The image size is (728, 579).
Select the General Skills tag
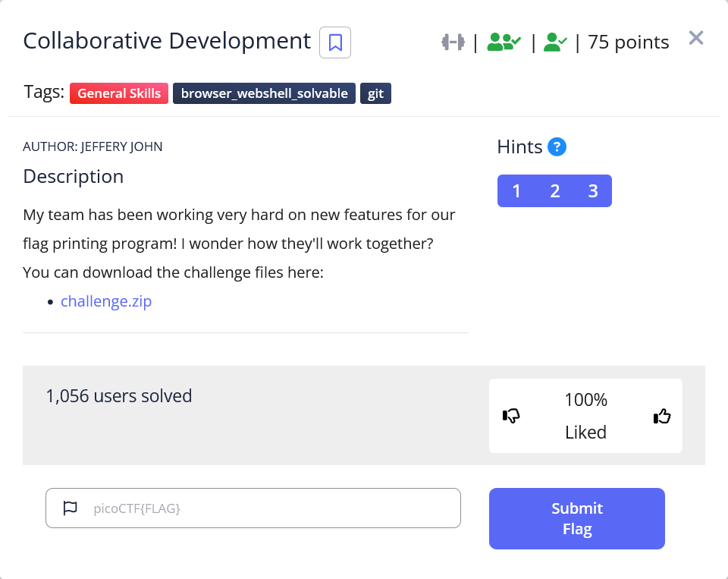point(119,93)
